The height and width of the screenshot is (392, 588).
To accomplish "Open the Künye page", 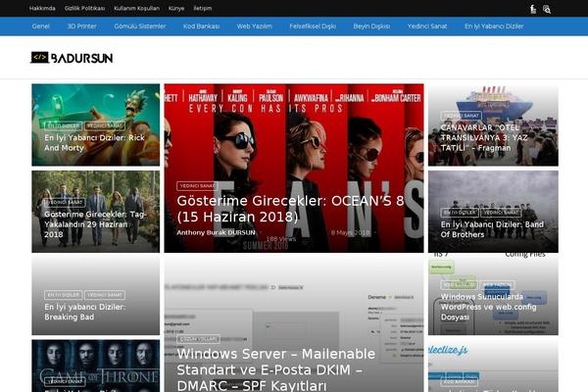I will point(176,8).
